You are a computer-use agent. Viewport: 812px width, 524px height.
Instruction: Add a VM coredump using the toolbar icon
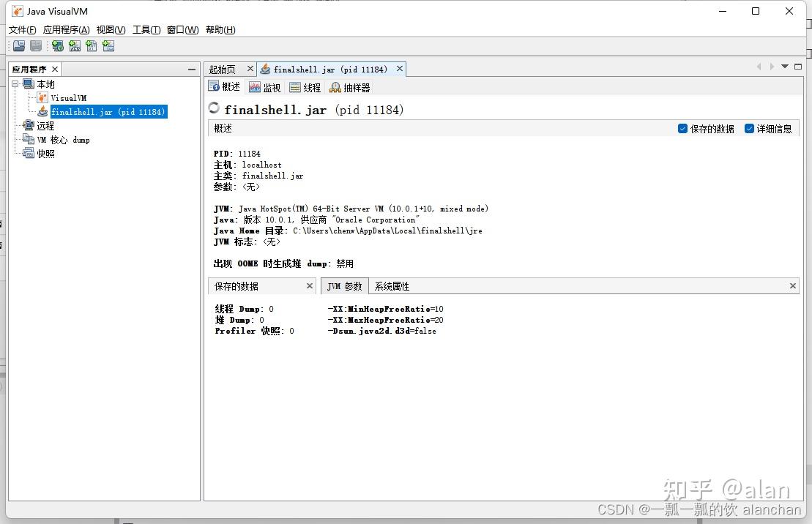pos(91,45)
